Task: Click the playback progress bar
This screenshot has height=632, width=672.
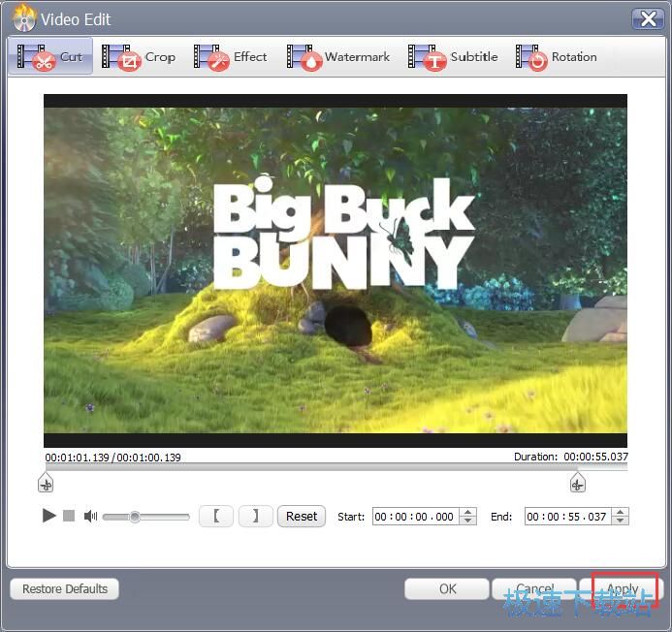Action: pyautogui.click(x=336, y=467)
